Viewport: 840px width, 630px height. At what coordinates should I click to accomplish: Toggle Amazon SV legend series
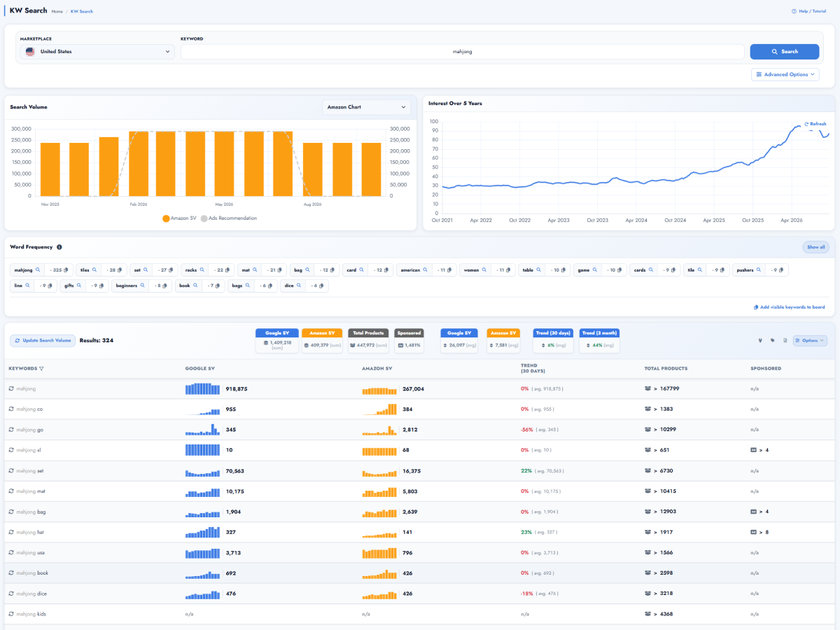pos(179,218)
